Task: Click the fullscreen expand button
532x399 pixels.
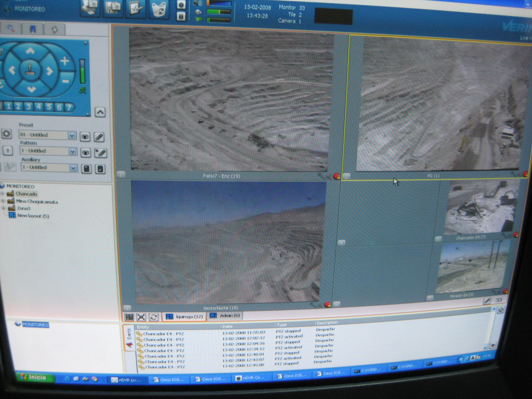Action: pyautogui.click(x=141, y=317)
